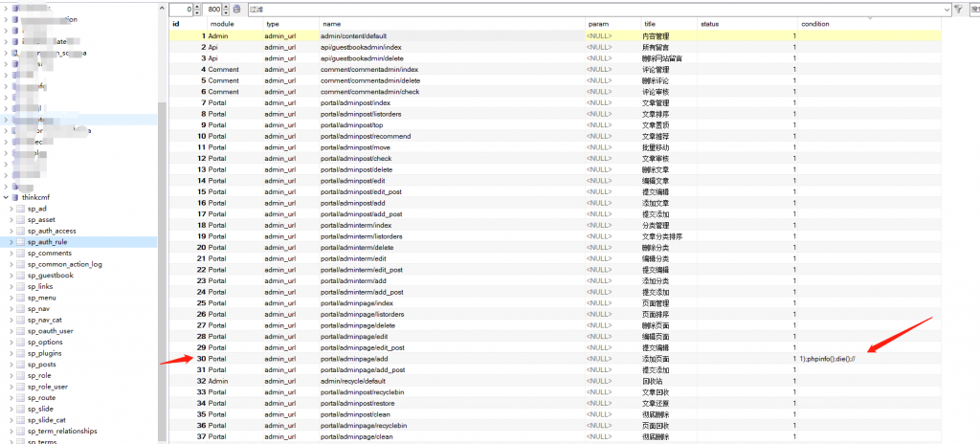Select the sp_guestbook table
The width and height of the screenshot is (980, 444).
click(50, 275)
